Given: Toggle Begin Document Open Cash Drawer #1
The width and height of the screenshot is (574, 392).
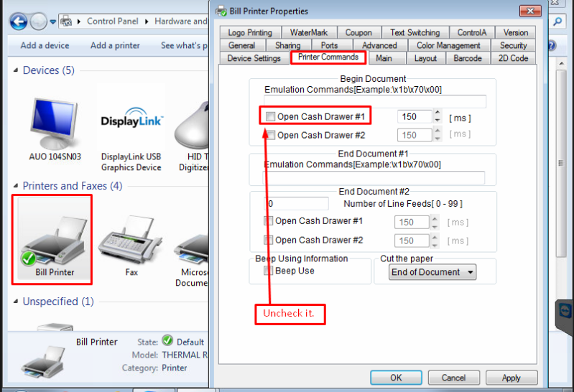Looking at the screenshot, I should (x=271, y=117).
